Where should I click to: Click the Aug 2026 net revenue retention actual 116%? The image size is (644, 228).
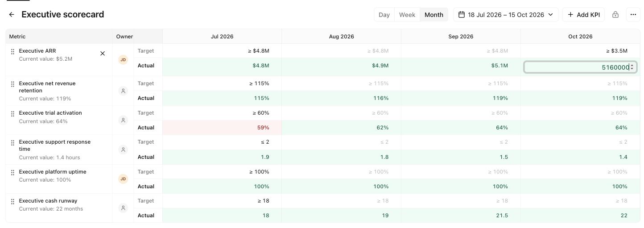click(x=380, y=98)
